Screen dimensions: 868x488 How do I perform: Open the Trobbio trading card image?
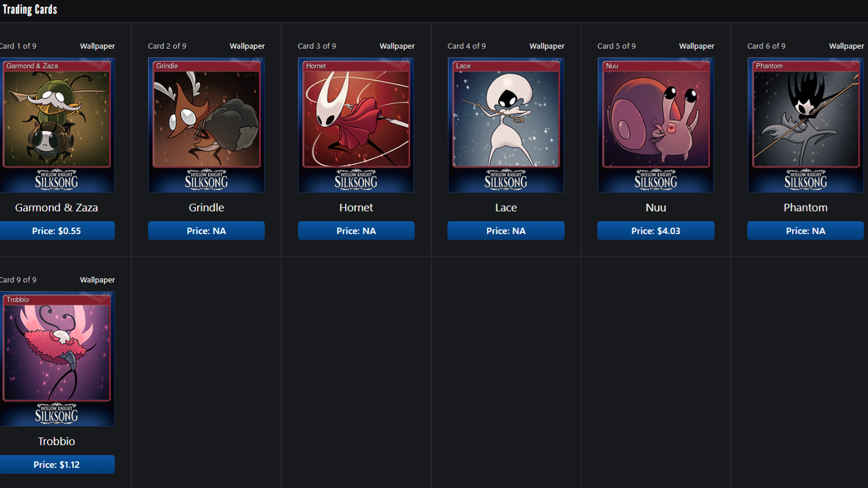56,358
